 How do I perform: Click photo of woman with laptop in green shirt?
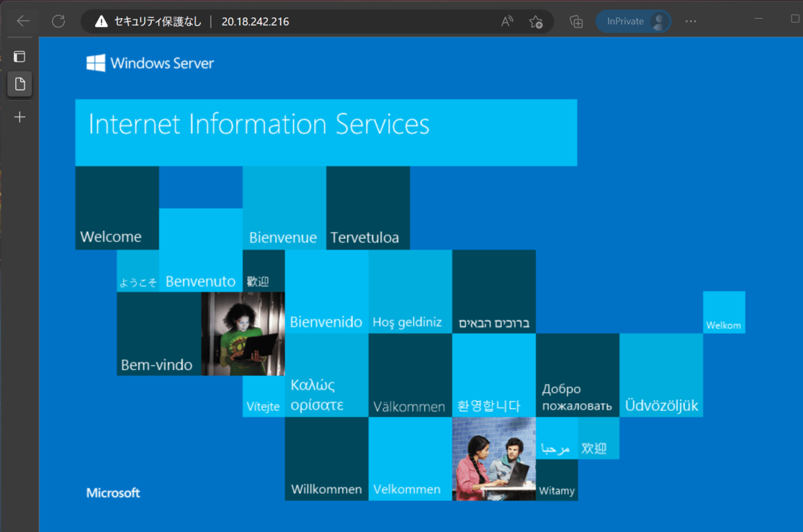[243, 333]
